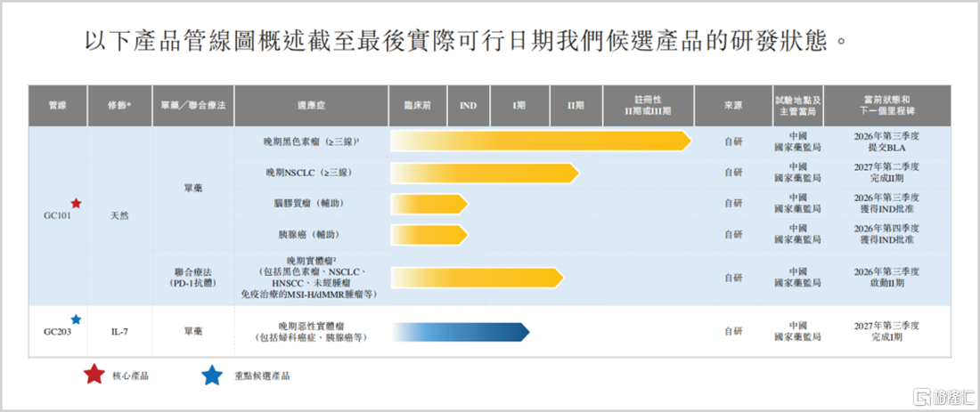Screen dimensions: 980x412
Task: Click 中國國家藥監局 in the 晚期黑色素瘤 row
Action: pyautogui.click(x=797, y=141)
